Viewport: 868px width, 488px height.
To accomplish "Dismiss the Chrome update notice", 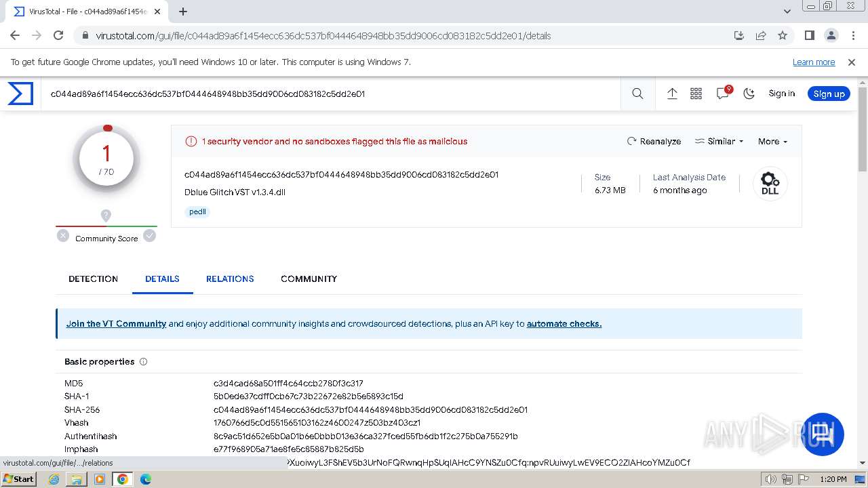I will pyautogui.click(x=852, y=62).
